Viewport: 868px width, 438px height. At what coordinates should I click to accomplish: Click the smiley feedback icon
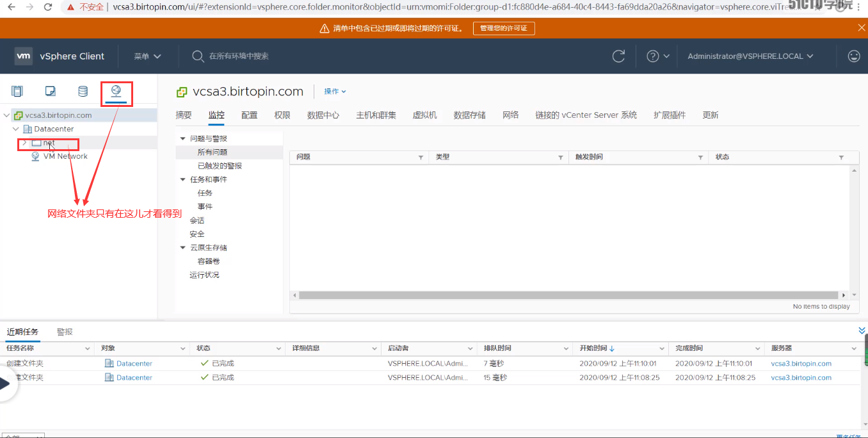coord(854,56)
